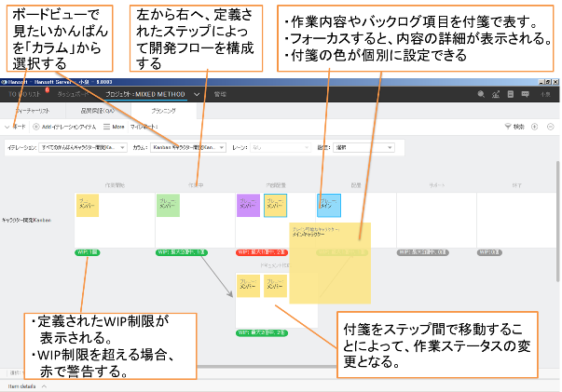Open the admin section after the project chevron
Screen dimensions: 562x392
pos(220,94)
